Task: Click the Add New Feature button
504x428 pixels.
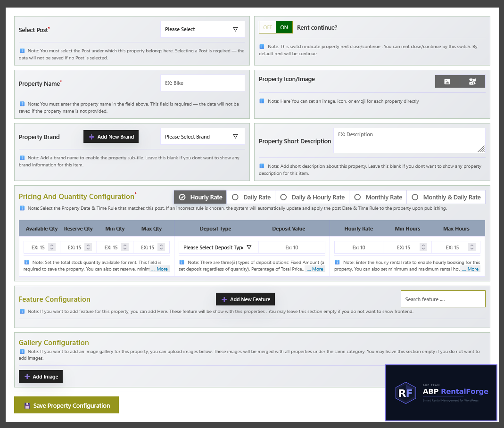Action: (x=245, y=299)
